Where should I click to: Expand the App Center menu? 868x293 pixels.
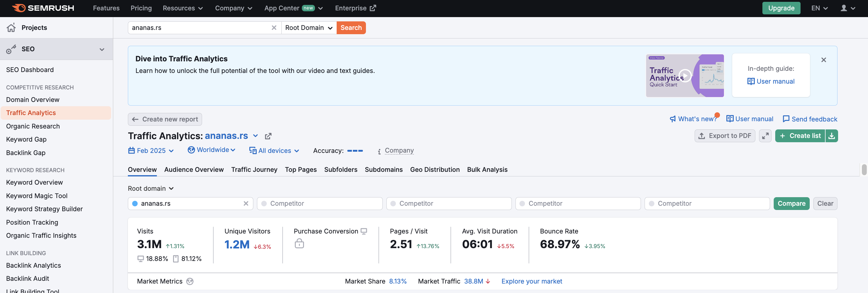pos(294,8)
